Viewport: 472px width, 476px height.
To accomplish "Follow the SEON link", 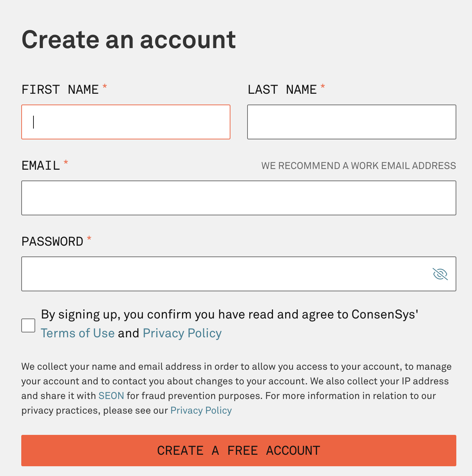I will pyautogui.click(x=111, y=396).
